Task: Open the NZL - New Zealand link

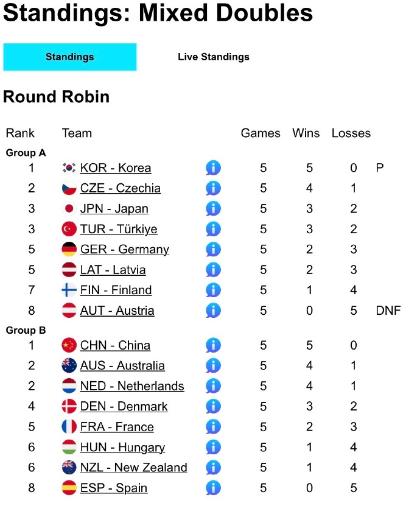Action: [x=133, y=468]
